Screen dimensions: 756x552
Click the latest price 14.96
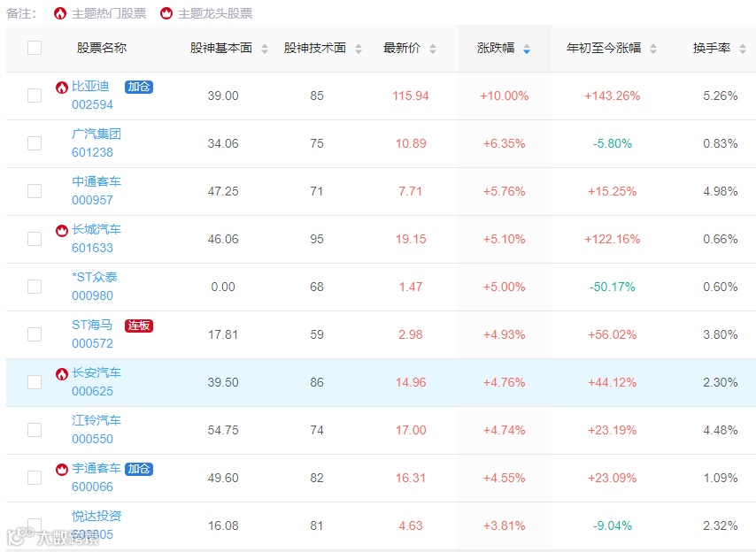pos(411,382)
